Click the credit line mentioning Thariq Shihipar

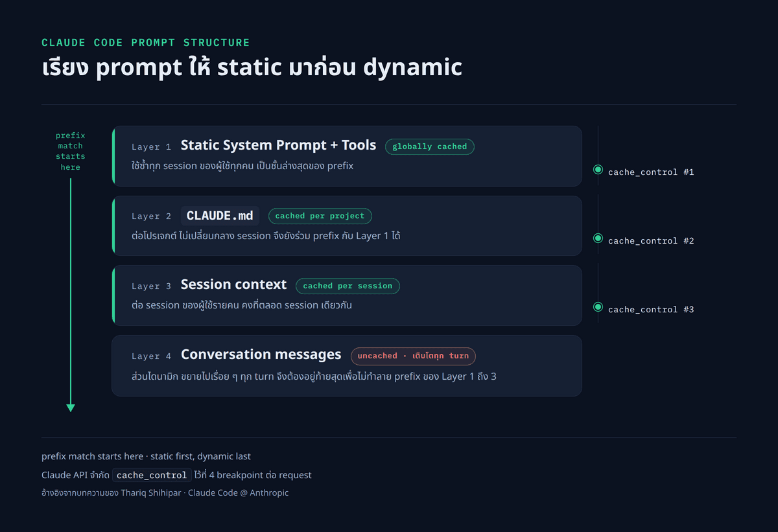pyautogui.click(x=165, y=493)
